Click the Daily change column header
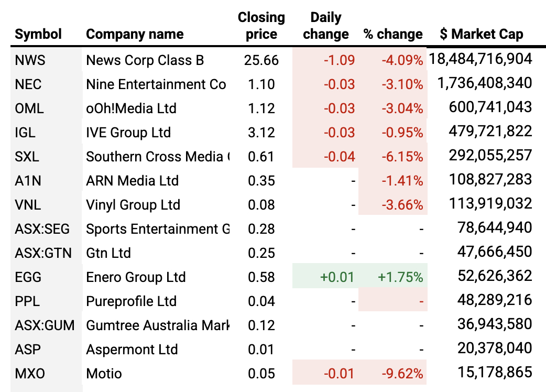Screen dimensions: 546x392 [x=325, y=26]
